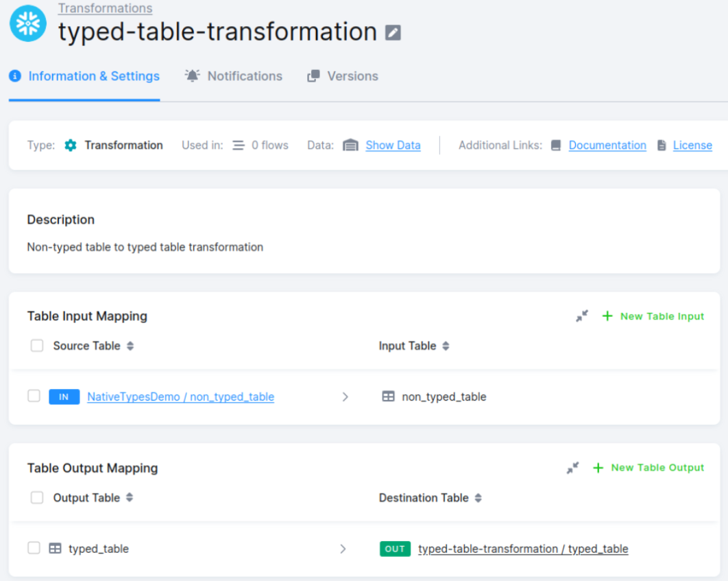Click the table icon beside typed_table output
This screenshot has width=728, height=581.
click(x=56, y=549)
